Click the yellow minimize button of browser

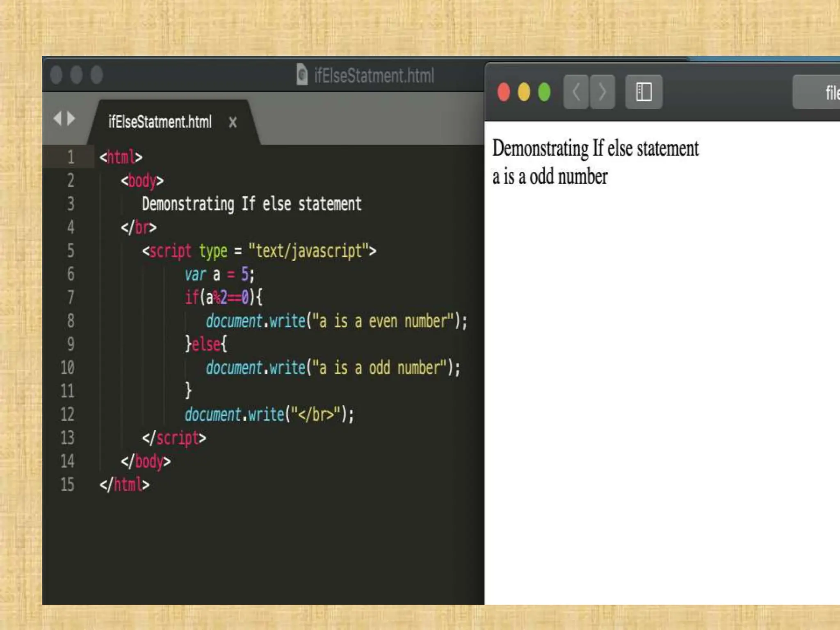[x=524, y=92]
